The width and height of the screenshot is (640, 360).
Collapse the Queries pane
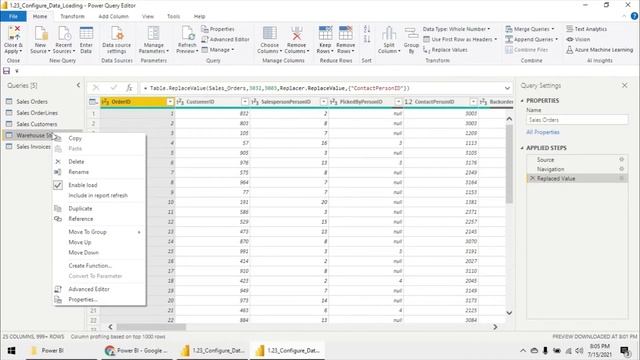(x=78, y=85)
